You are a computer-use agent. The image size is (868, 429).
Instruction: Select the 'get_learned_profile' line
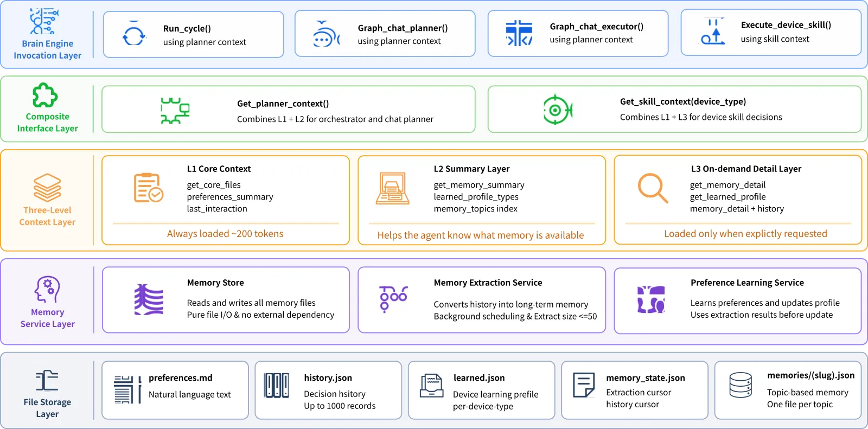tap(728, 197)
